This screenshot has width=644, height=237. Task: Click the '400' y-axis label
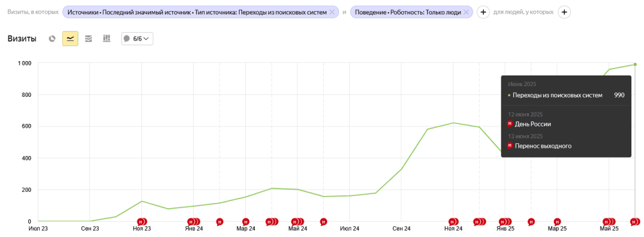point(27,158)
